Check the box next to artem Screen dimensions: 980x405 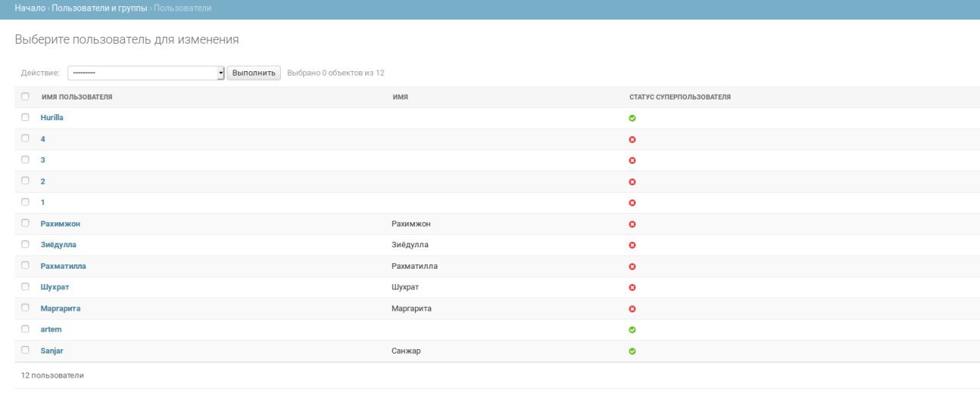point(25,328)
